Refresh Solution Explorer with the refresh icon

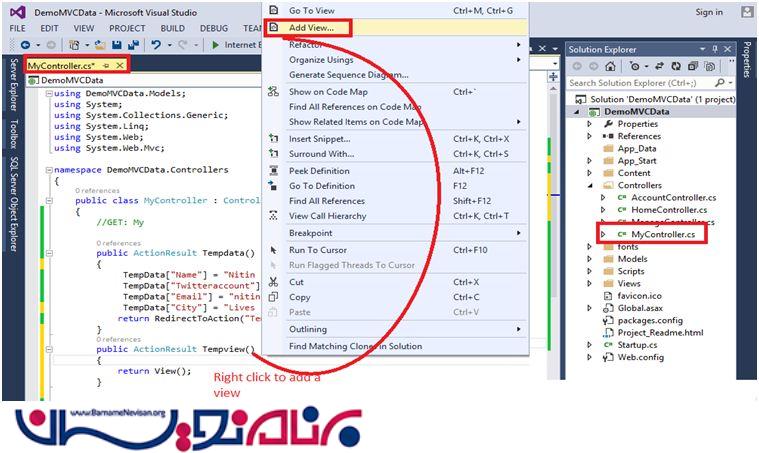pyautogui.click(x=676, y=66)
